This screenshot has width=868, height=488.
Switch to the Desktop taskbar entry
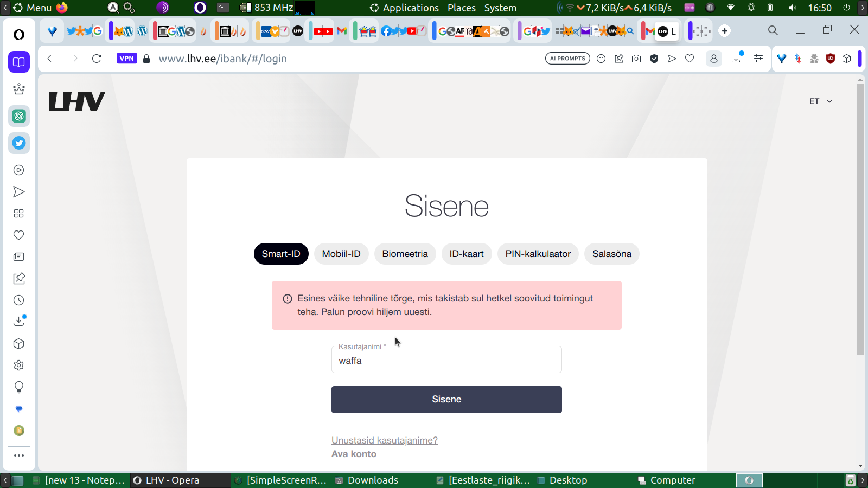pos(563,480)
